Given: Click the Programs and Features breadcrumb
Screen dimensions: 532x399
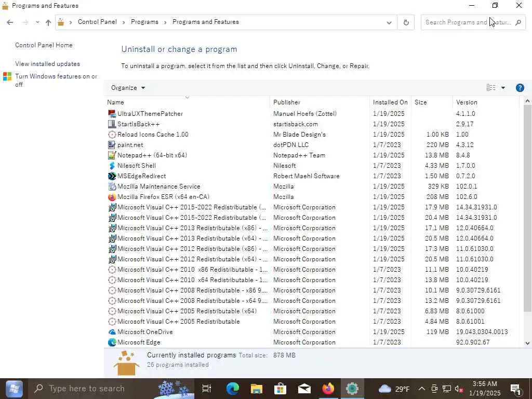Looking at the screenshot, I should (206, 22).
